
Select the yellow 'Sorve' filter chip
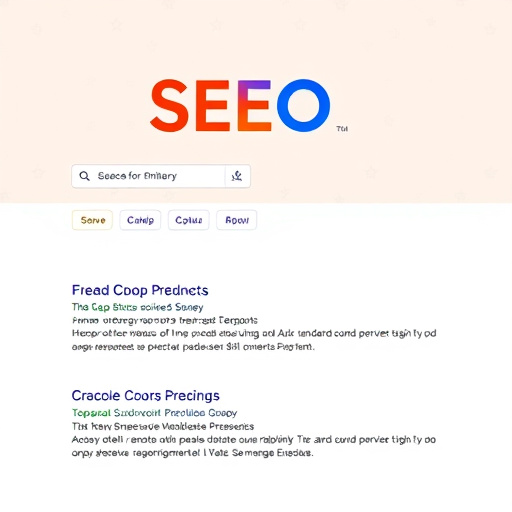pos(92,220)
